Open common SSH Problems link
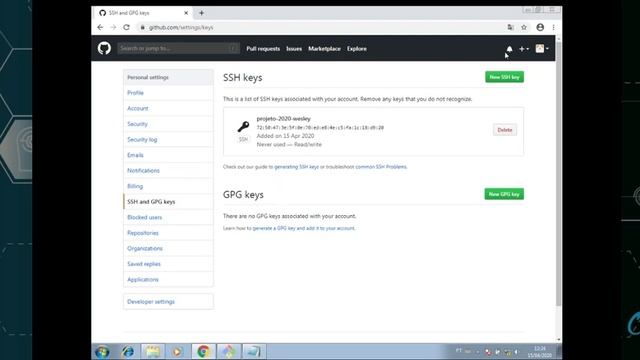 [381, 167]
